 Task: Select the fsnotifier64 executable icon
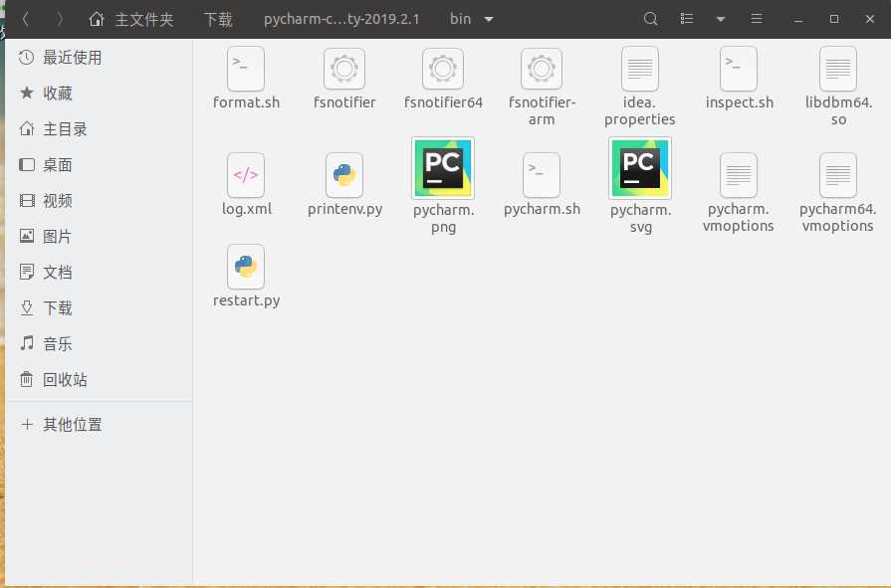pos(443,69)
